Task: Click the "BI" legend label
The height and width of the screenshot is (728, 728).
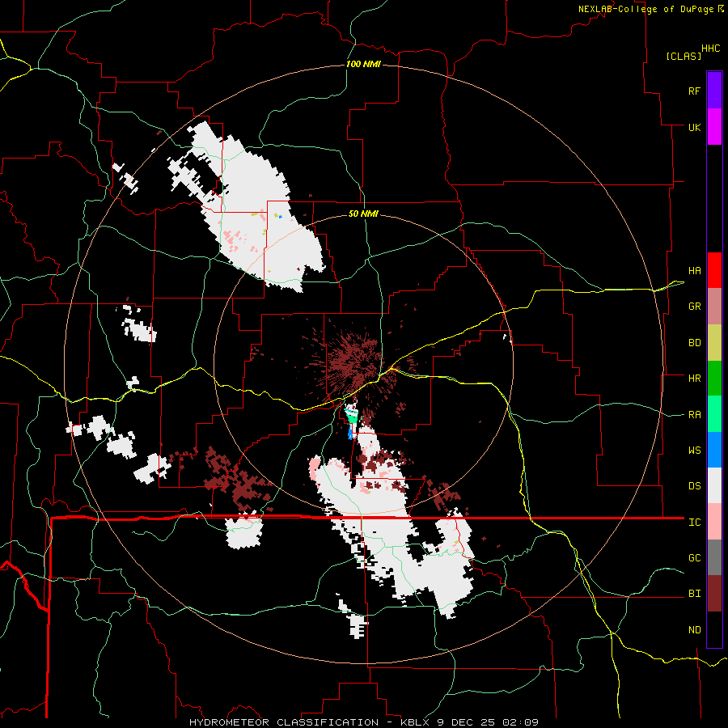Action: click(694, 594)
